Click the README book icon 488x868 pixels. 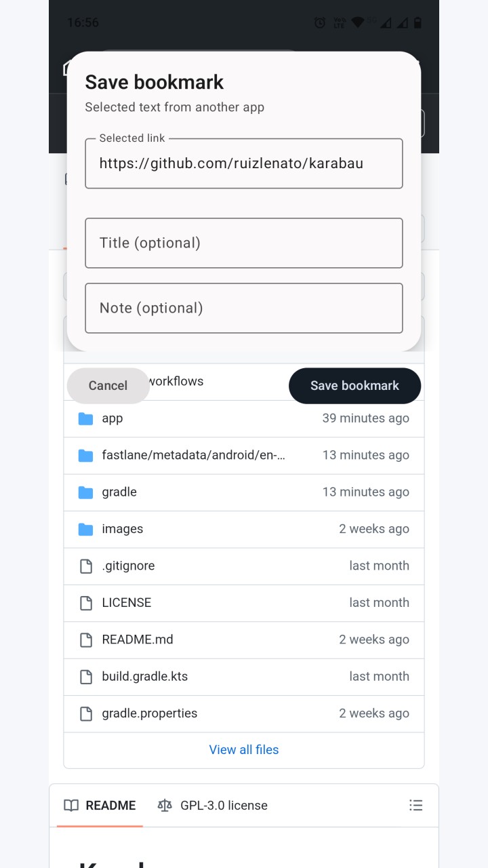[x=71, y=805]
